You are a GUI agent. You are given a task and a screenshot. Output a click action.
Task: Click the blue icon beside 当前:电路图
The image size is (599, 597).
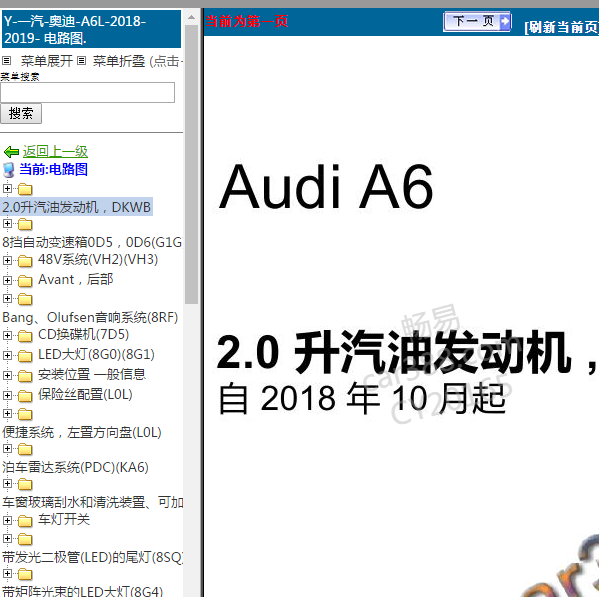click(x=9, y=170)
